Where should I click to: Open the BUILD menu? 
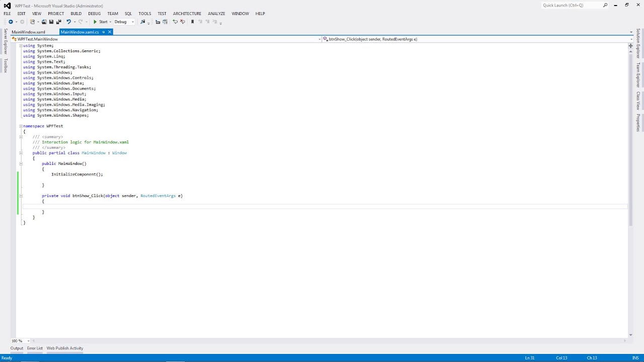tap(76, 14)
